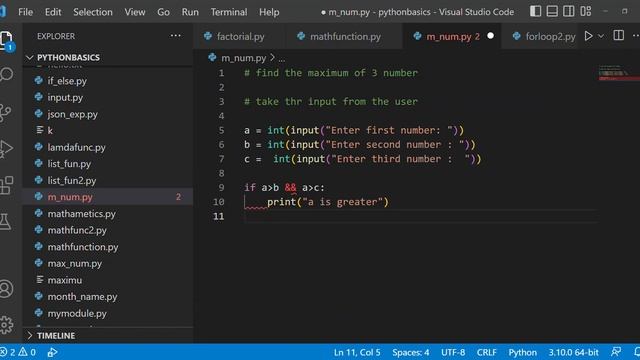This screenshot has height=360, width=640.
Task: Open lamdafunc.py in explorer
Action: pos(107,147)
